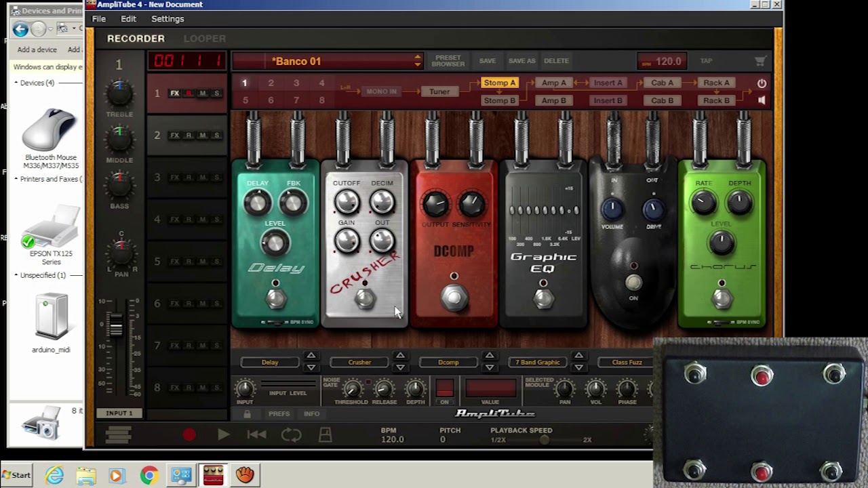868x488 pixels.
Task: Open Internet Explorer from the taskbar
Action: click(x=54, y=475)
